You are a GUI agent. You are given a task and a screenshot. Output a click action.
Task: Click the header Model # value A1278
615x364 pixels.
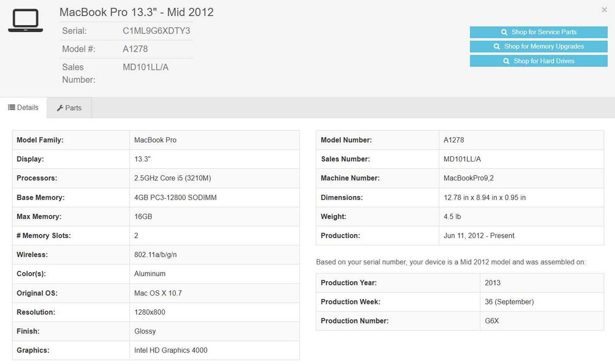(x=135, y=49)
